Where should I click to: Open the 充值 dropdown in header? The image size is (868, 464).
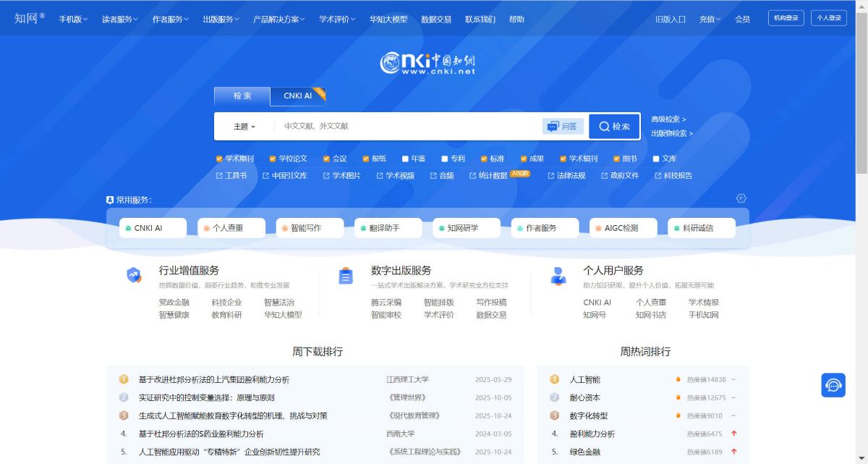[x=710, y=20]
